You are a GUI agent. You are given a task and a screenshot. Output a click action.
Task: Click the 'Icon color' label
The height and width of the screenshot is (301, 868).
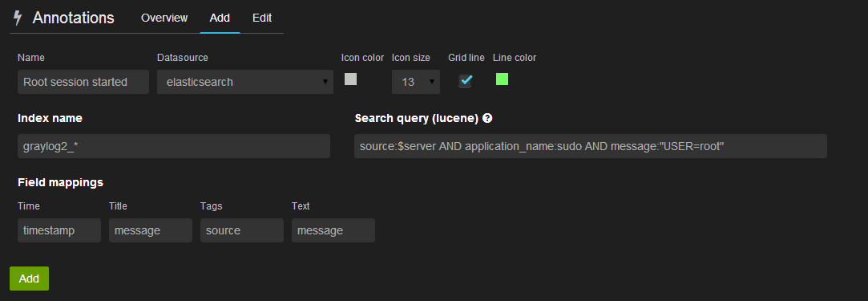click(x=362, y=58)
